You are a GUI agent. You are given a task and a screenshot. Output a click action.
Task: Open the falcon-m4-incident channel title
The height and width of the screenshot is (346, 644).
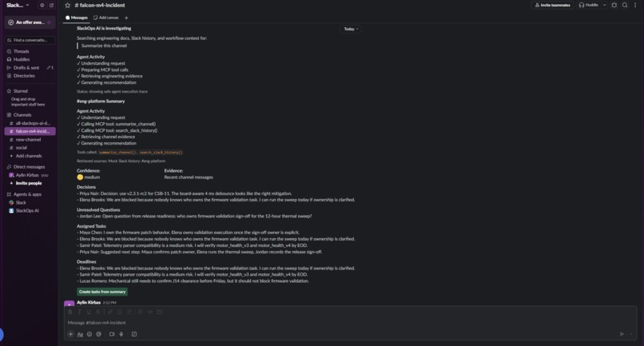pos(100,6)
